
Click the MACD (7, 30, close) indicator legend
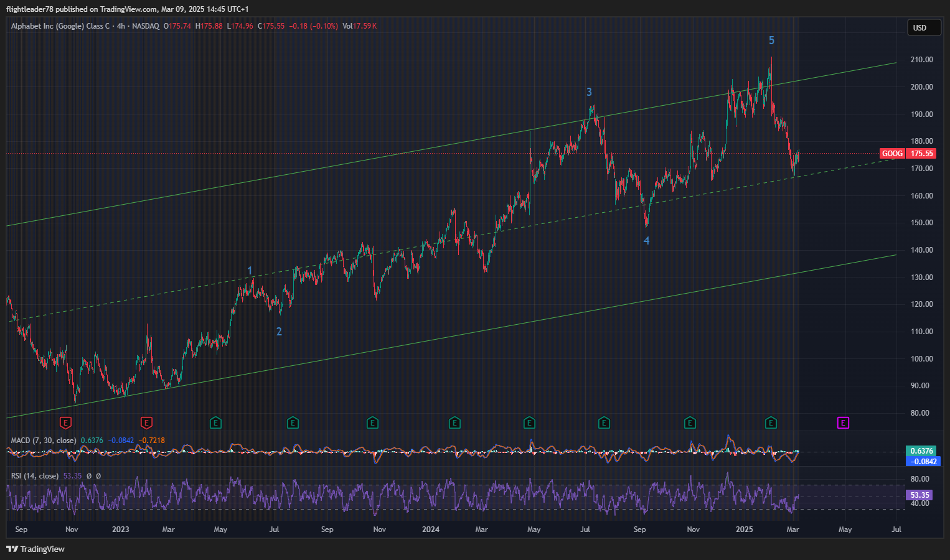(x=44, y=441)
